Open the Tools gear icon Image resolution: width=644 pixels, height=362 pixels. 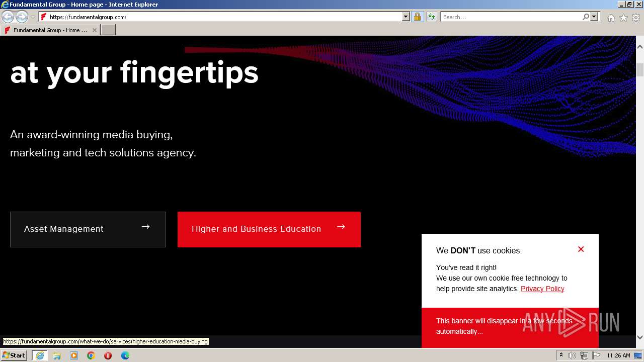pyautogui.click(x=636, y=18)
